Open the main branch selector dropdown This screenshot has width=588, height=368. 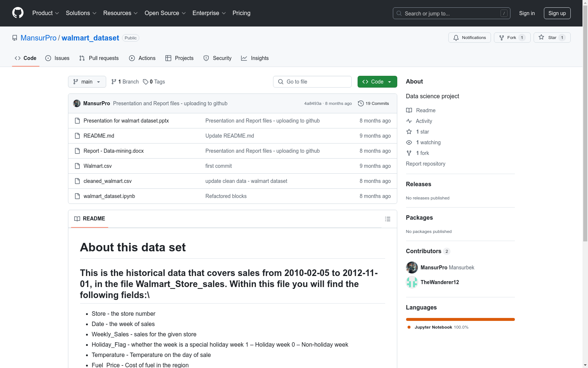coord(87,82)
